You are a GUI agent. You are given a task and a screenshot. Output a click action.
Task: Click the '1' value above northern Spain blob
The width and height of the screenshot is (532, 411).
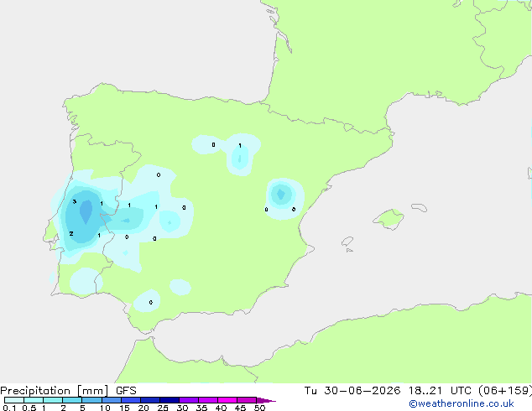(240, 146)
